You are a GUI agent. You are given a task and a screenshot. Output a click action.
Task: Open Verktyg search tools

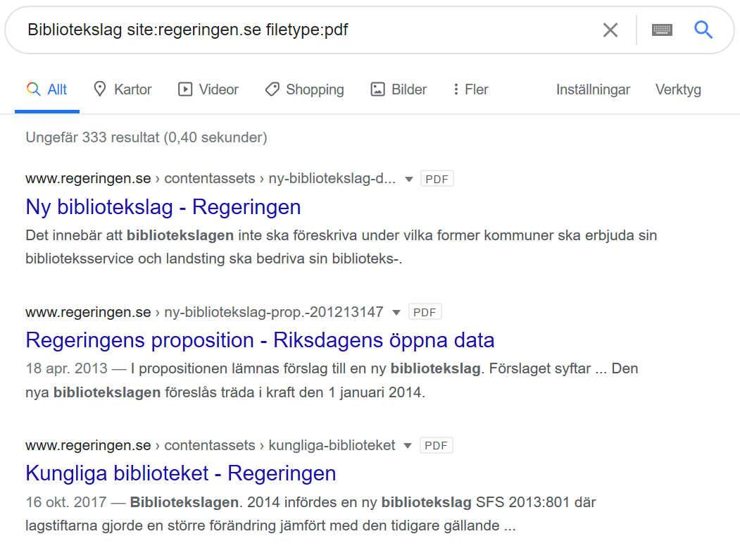678,89
